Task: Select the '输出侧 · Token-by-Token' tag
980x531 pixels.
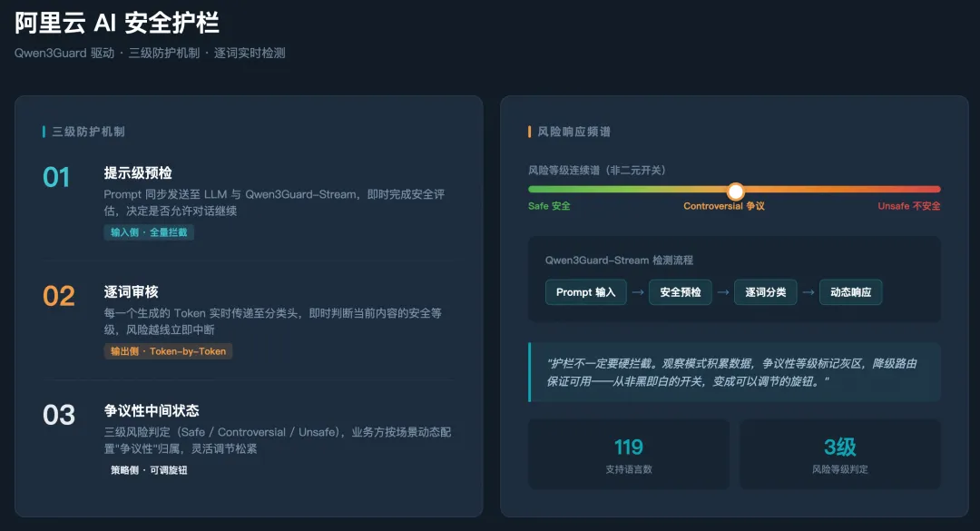Action: click(x=168, y=351)
